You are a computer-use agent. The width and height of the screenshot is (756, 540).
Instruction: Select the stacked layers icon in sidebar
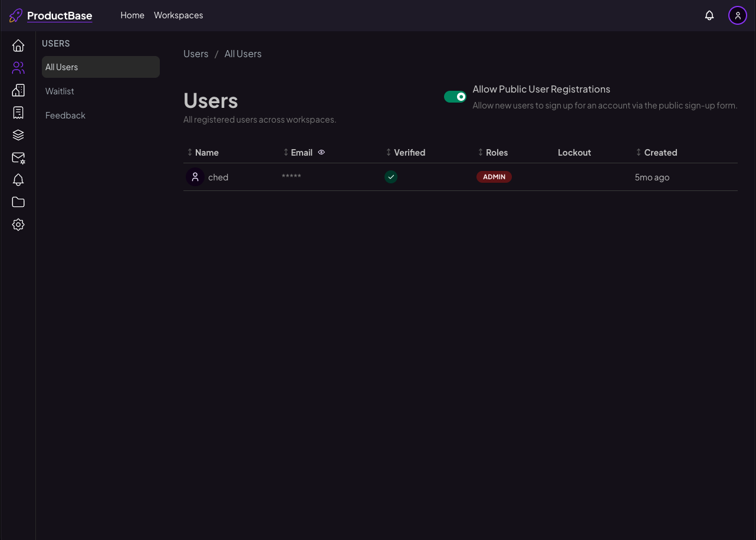pos(18,135)
